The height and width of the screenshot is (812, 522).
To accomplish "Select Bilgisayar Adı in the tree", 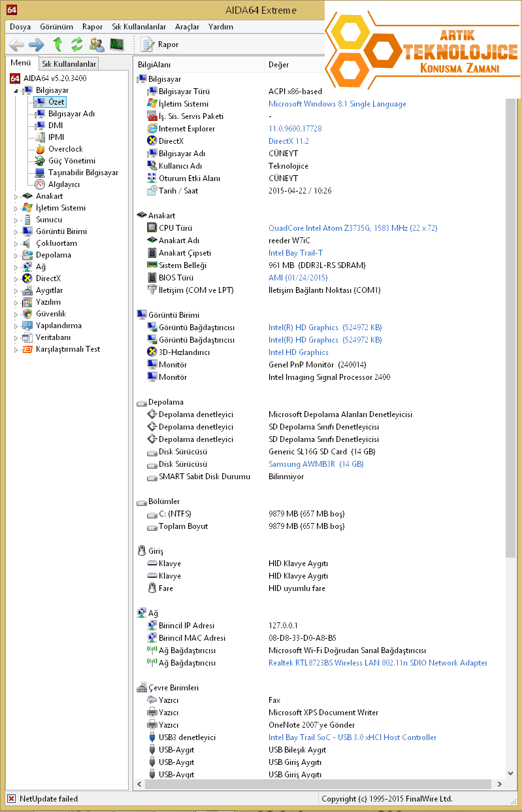I will 71,114.
